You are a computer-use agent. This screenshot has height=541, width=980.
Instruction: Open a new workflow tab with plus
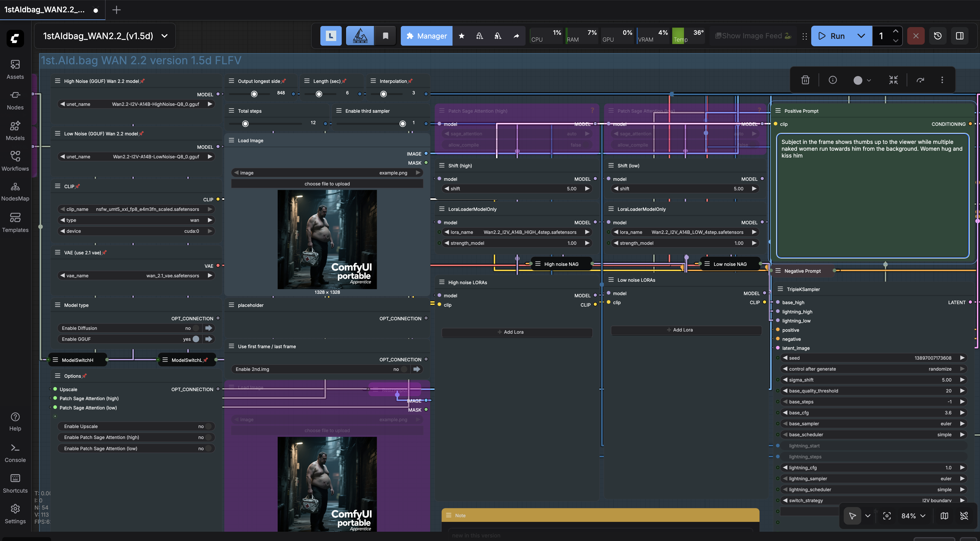pyautogui.click(x=117, y=10)
